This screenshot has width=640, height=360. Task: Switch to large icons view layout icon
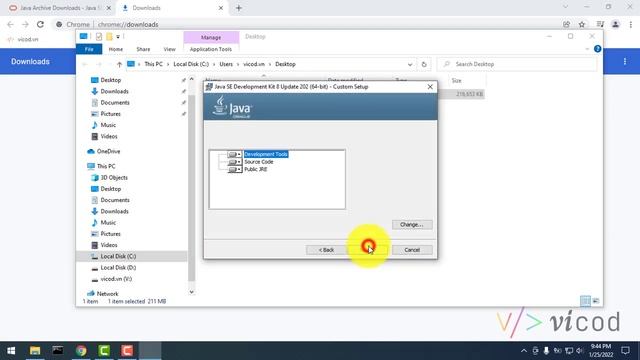(596, 301)
